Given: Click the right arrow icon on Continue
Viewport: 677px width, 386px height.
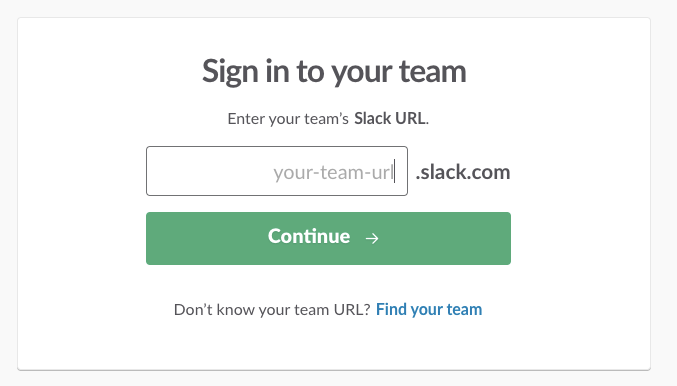Looking at the screenshot, I should 372,238.
